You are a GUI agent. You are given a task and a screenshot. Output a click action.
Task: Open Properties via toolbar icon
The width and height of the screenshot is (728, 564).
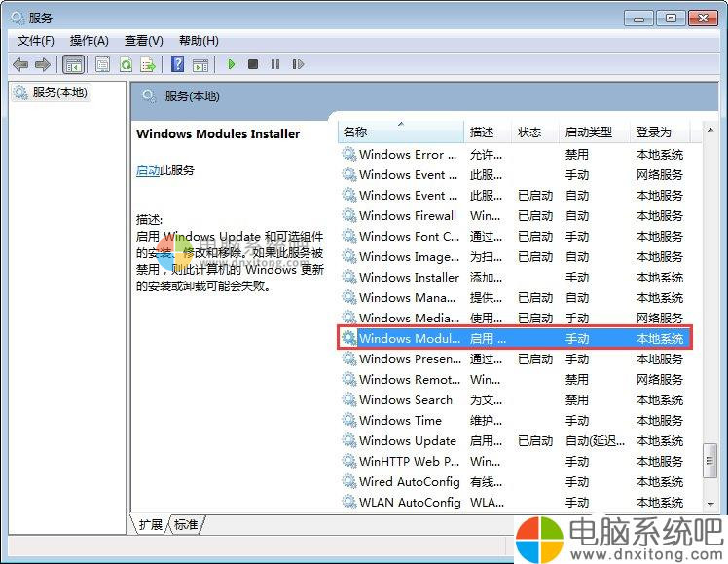coord(102,64)
